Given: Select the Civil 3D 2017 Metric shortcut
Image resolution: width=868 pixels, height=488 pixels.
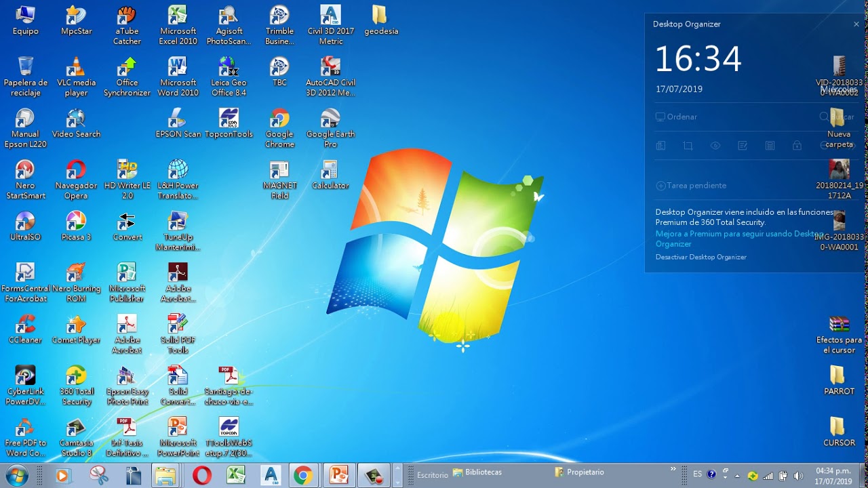Looking at the screenshot, I should click(x=330, y=26).
